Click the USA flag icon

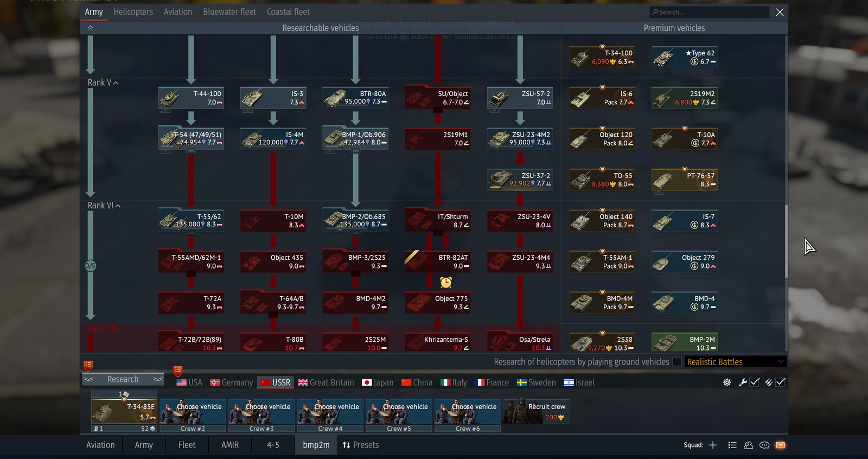pos(181,382)
